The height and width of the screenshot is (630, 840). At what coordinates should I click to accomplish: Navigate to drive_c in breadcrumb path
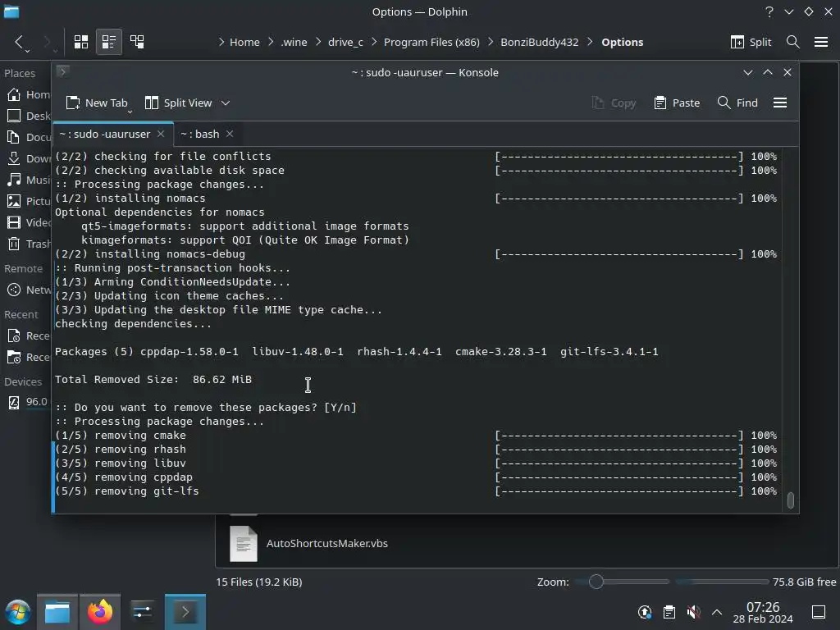point(345,42)
